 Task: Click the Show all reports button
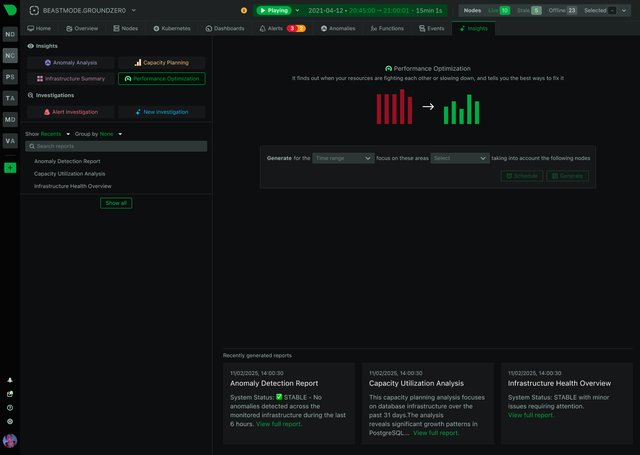pos(116,203)
